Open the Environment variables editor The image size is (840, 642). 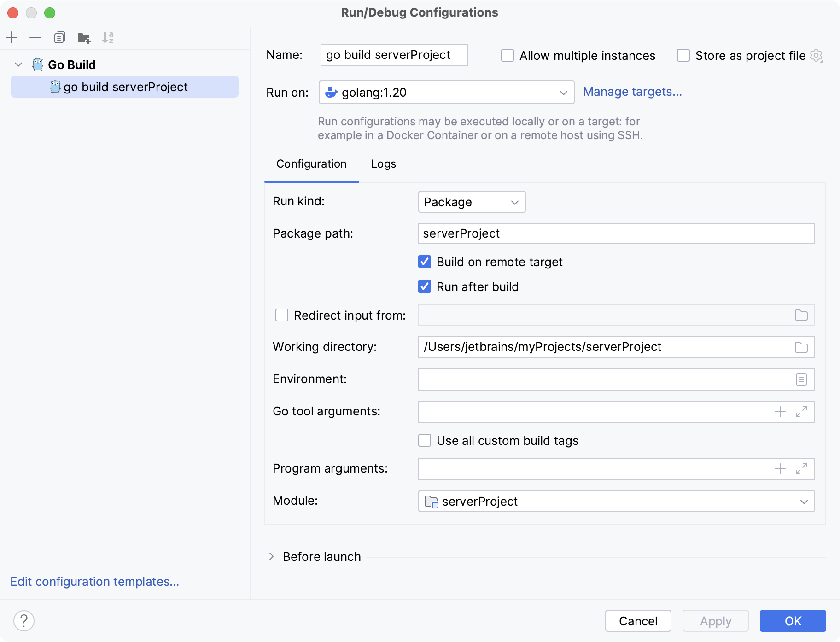pos(800,379)
